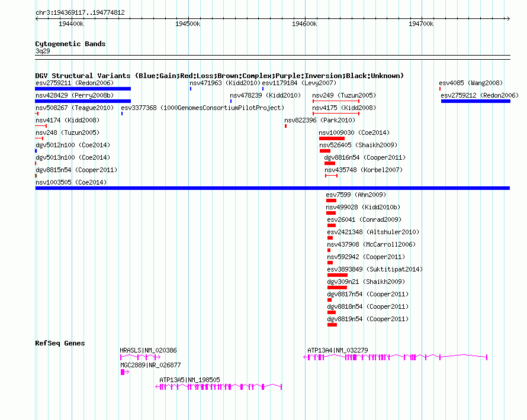
Task: Click dgv8816n54 (Cooper2011) label
Action: (365, 157)
